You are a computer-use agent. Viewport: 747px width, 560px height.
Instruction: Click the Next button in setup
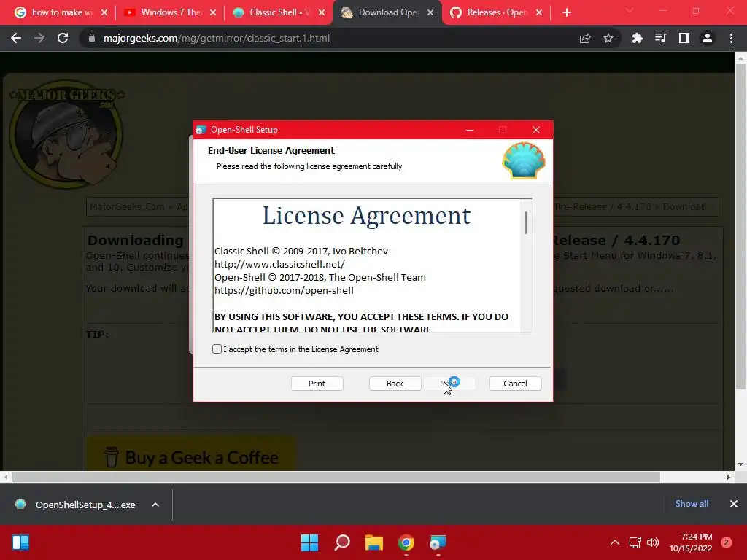coord(449,384)
